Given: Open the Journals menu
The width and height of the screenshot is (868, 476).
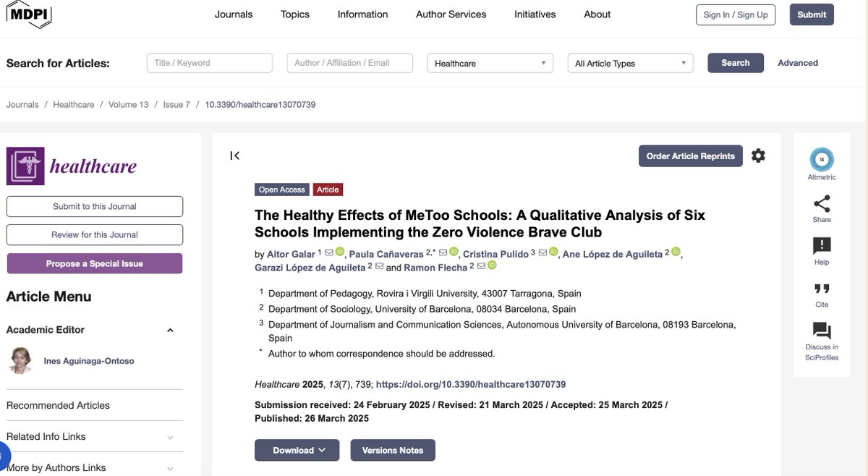Looking at the screenshot, I should click(x=234, y=14).
